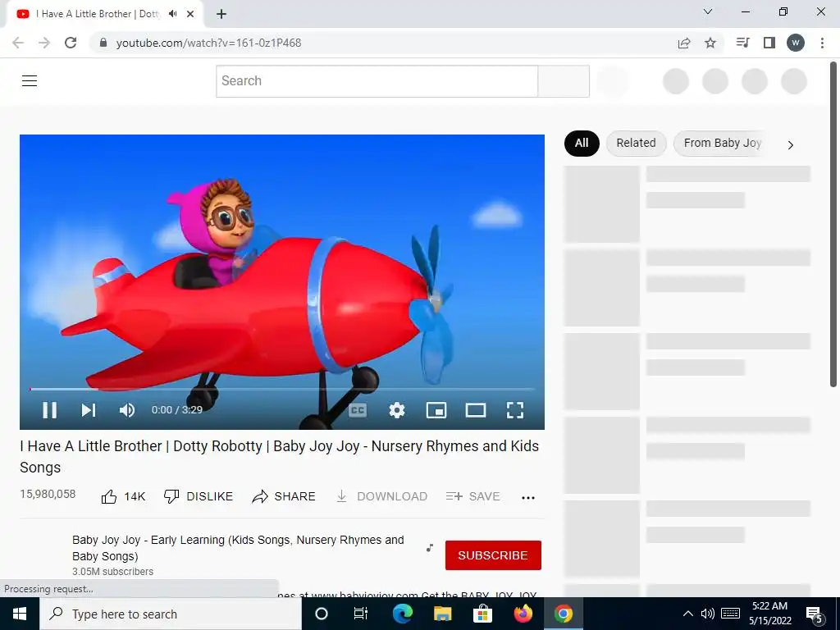
Task: Close the YouTube tab
Action: 190,14
